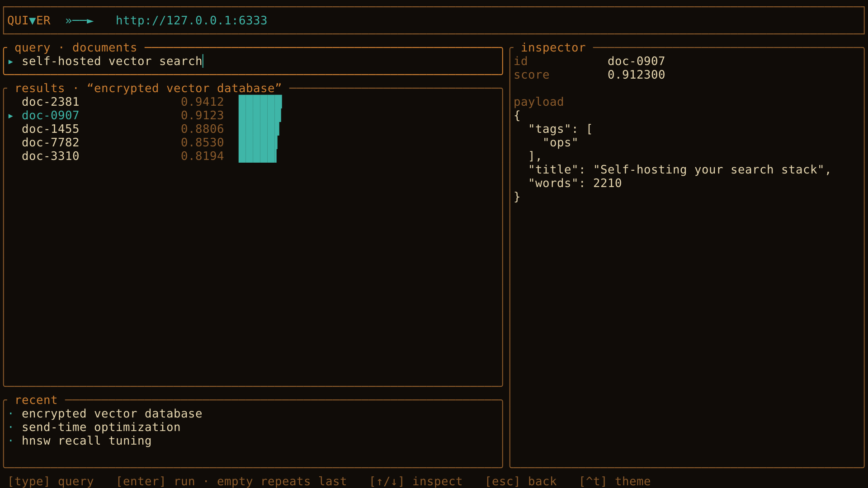Image resolution: width=868 pixels, height=488 pixels.
Task: Open the http://127.0.0.1:6333 server address
Action: [x=192, y=20]
